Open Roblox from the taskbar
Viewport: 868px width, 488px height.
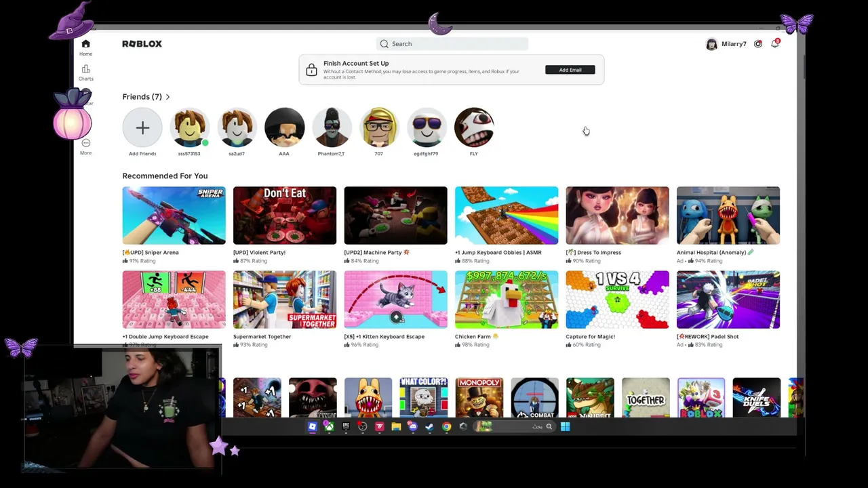click(312, 427)
